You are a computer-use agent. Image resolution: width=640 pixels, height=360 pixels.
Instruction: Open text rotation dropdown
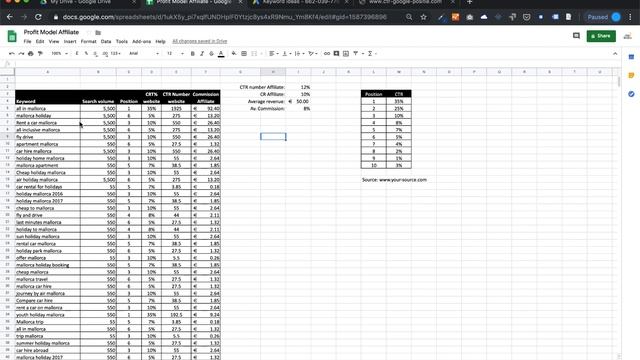[x=312, y=53]
